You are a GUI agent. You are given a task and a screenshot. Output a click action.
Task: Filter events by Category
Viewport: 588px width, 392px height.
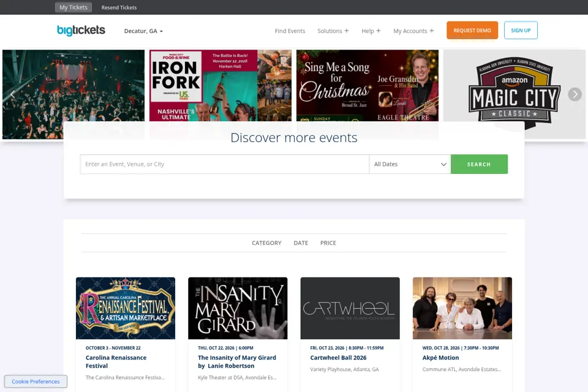(266, 243)
